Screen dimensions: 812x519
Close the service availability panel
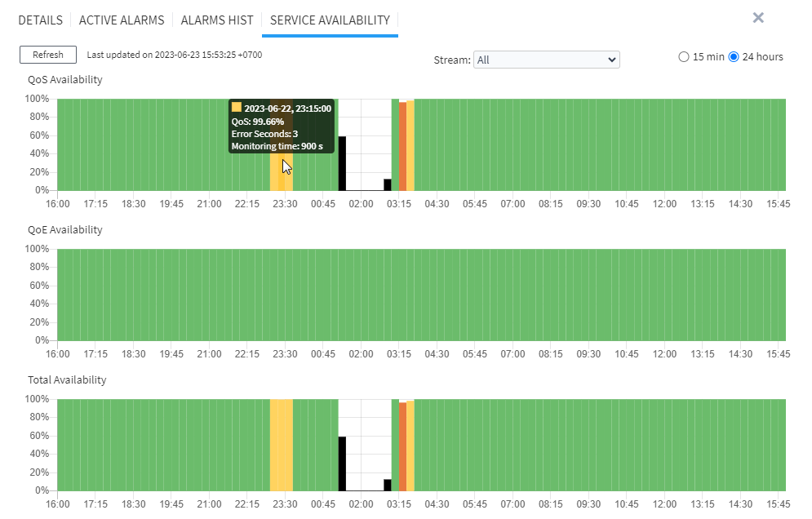coord(757,17)
